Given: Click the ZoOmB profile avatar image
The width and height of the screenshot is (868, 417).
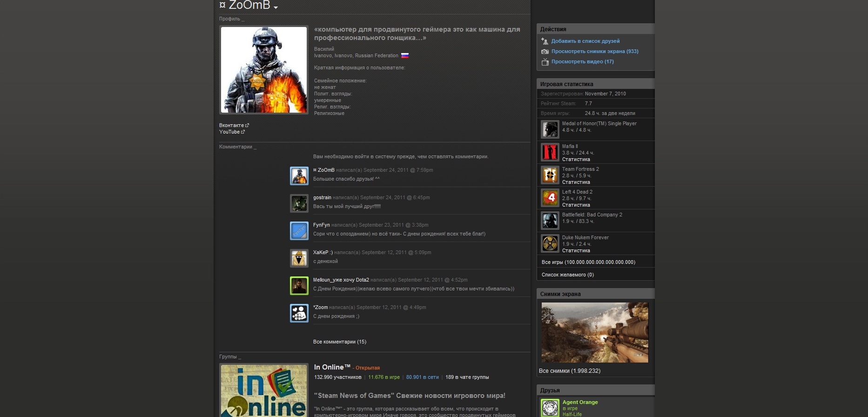Looking at the screenshot, I should tap(264, 70).
